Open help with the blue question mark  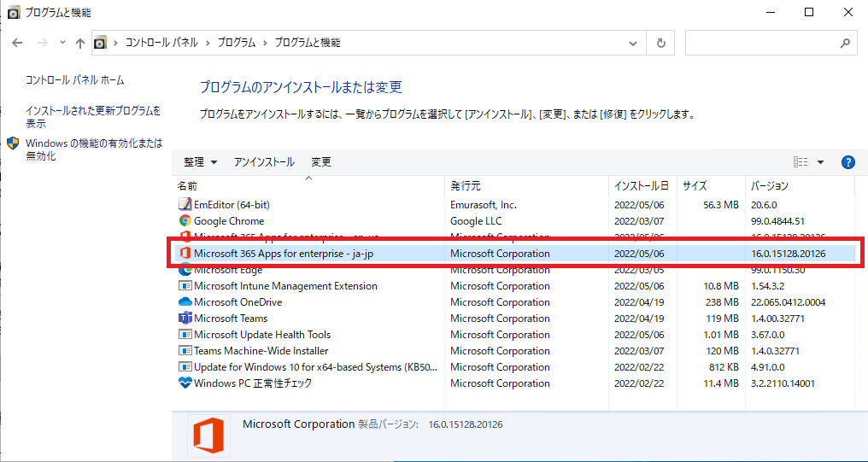(847, 162)
